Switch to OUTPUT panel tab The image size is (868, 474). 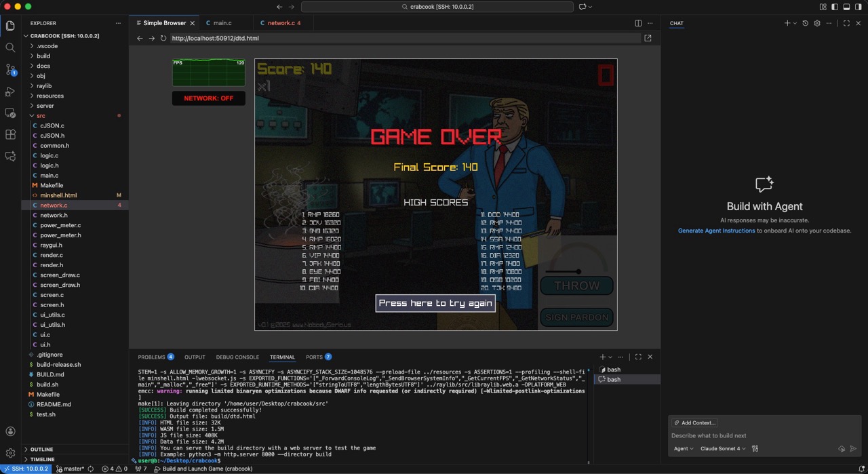point(195,357)
